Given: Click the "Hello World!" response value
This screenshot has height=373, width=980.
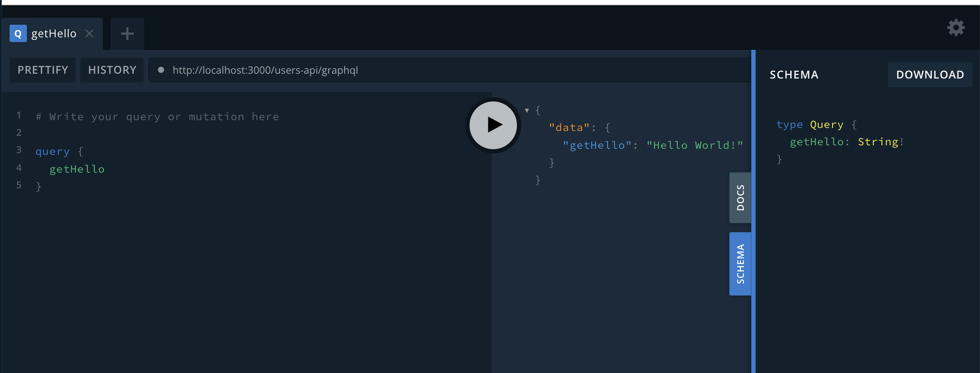Looking at the screenshot, I should pyautogui.click(x=694, y=145).
